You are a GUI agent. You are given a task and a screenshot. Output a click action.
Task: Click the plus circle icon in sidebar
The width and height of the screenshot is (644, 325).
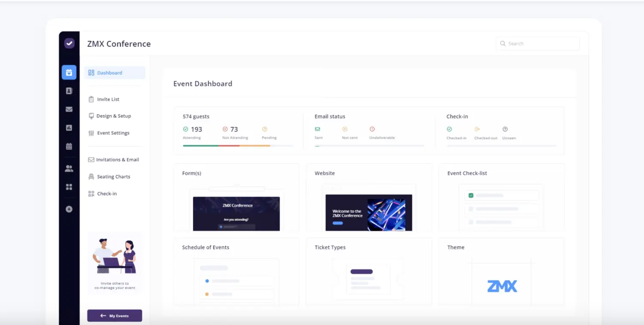coord(69,210)
